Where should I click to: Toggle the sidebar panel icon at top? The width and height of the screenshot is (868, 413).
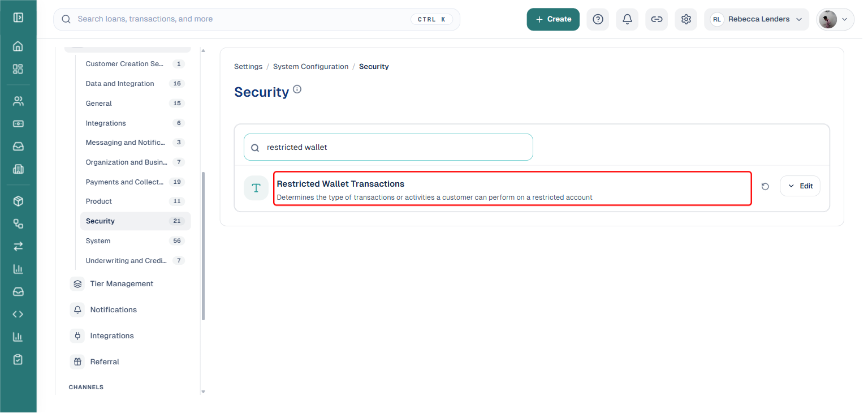(18, 18)
